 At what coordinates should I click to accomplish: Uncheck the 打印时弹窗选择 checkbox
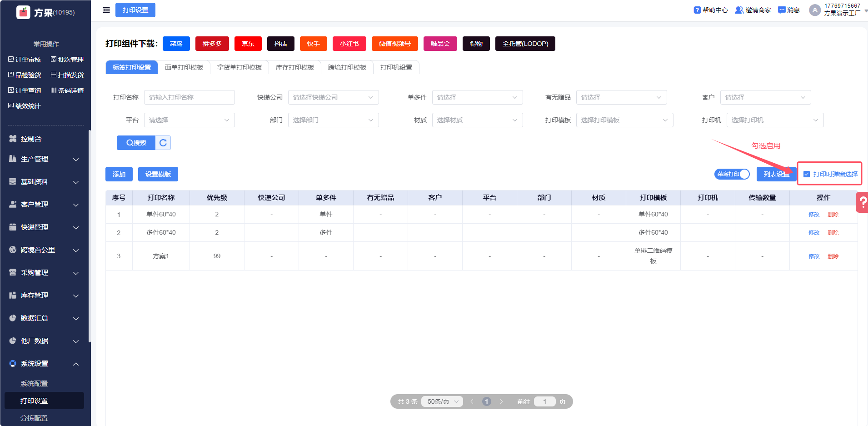(807, 174)
